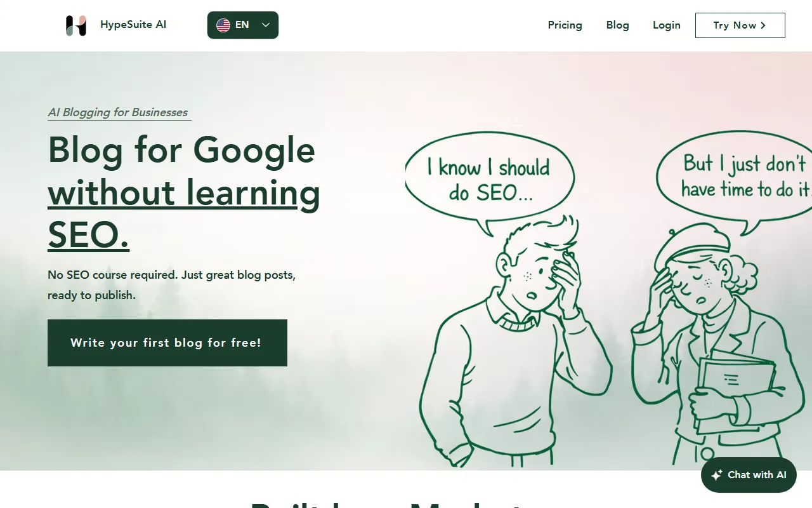The width and height of the screenshot is (812, 508).
Task: Click the Blog for Google headline
Action: [181, 150]
